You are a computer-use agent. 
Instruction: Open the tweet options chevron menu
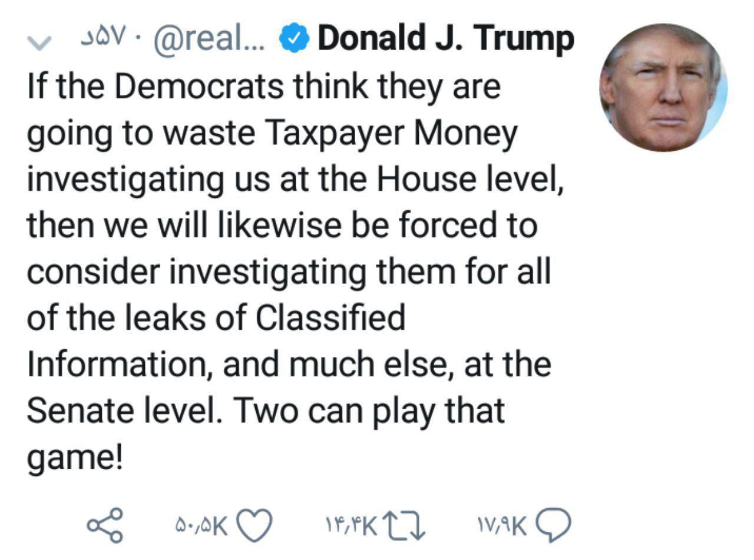tap(39, 42)
